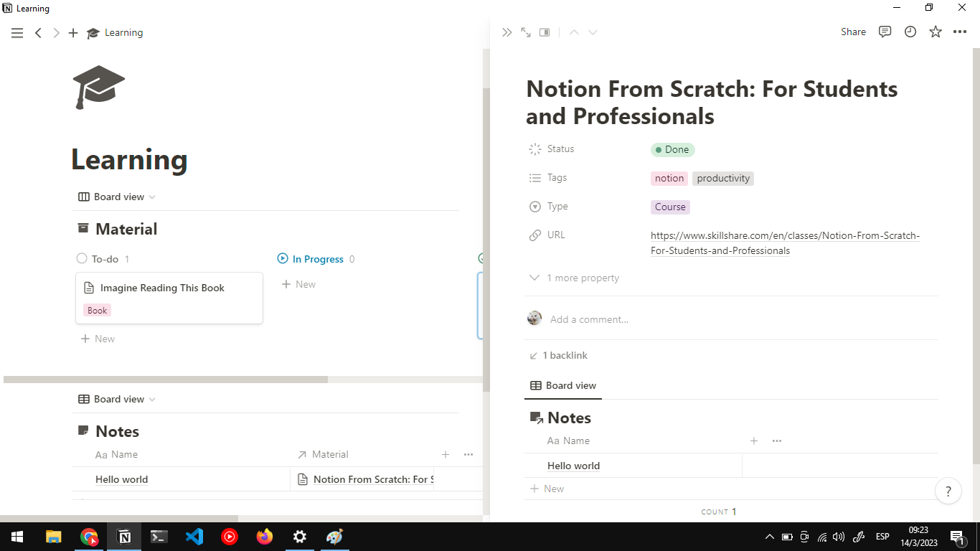Go to previous page with up chevron
Viewport: 980px width, 551px height.
click(574, 32)
